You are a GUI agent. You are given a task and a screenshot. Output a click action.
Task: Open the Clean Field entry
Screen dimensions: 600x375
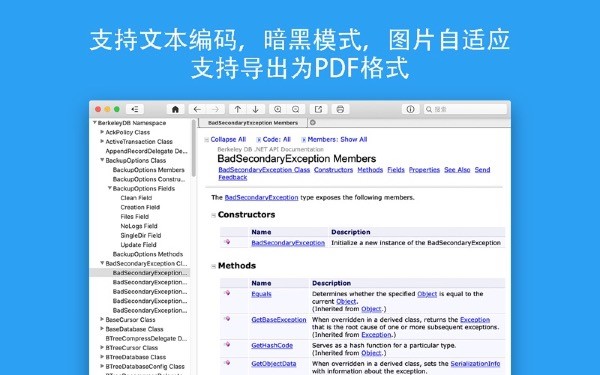click(x=136, y=198)
